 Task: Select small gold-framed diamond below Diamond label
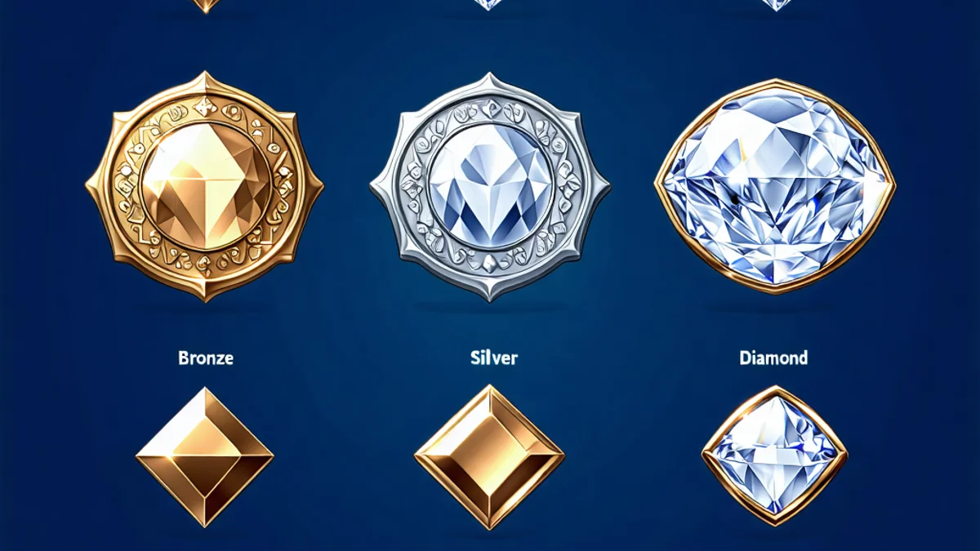(x=774, y=455)
